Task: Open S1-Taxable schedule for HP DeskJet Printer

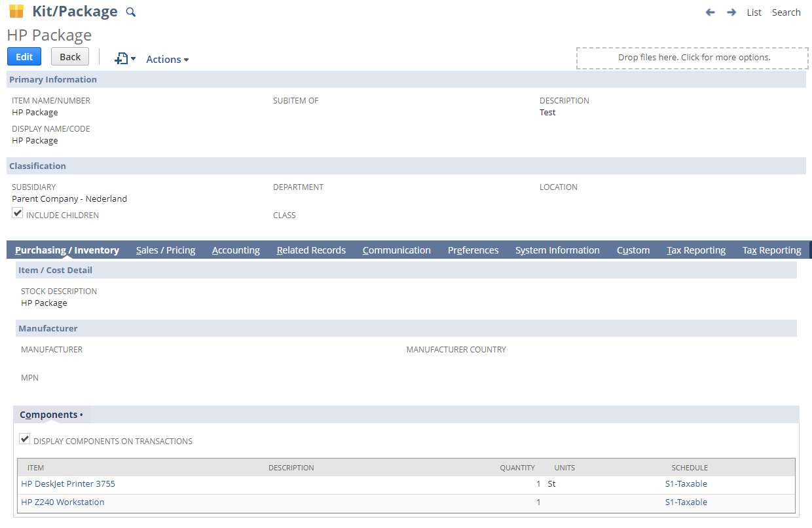Action: coord(686,484)
